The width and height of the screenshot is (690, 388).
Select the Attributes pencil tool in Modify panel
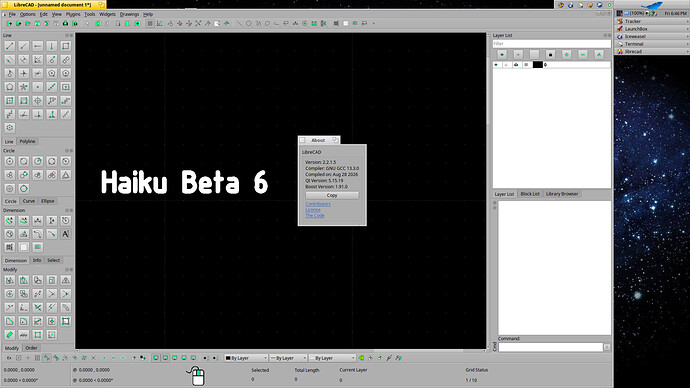pos(10,335)
